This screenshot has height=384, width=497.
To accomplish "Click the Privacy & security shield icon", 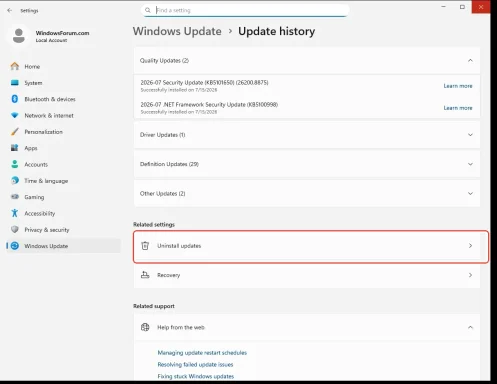I will pyautogui.click(x=15, y=229).
